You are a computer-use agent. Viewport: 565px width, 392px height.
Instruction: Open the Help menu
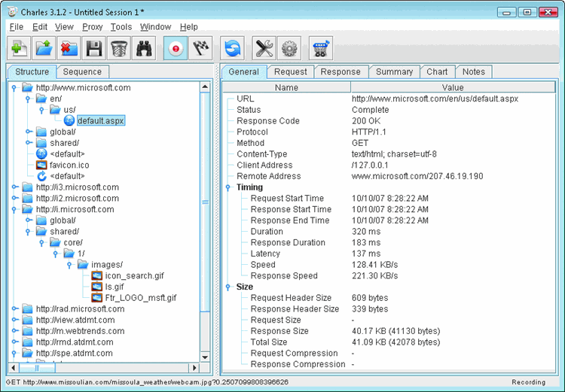click(x=189, y=27)
